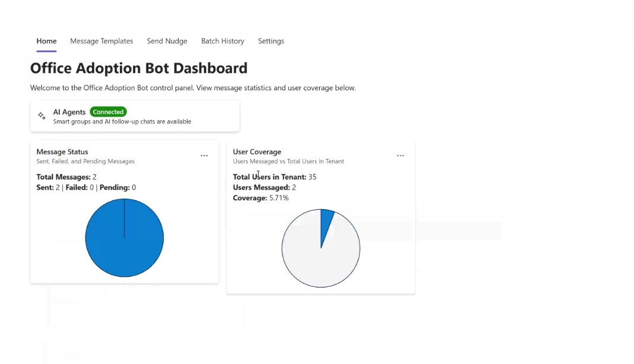
Task: Click the blue Sent pie in Message Status
Action: [x=125, y=238]
